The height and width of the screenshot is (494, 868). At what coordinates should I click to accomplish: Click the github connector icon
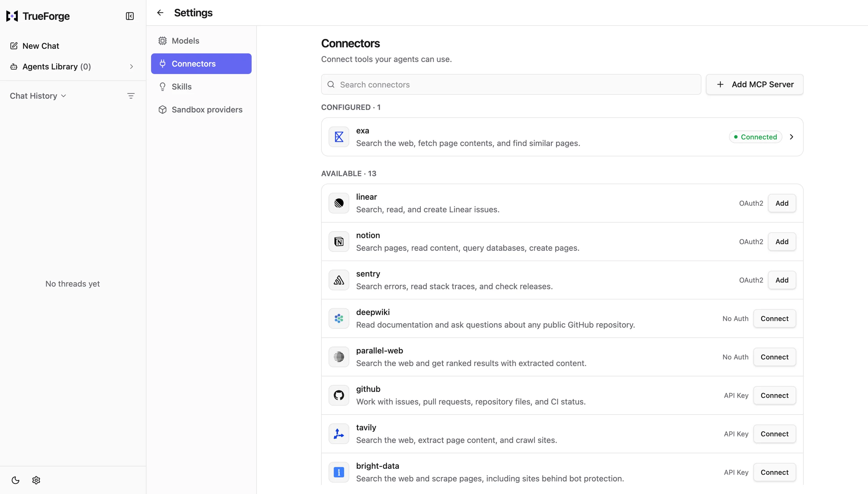pos(339,395)
